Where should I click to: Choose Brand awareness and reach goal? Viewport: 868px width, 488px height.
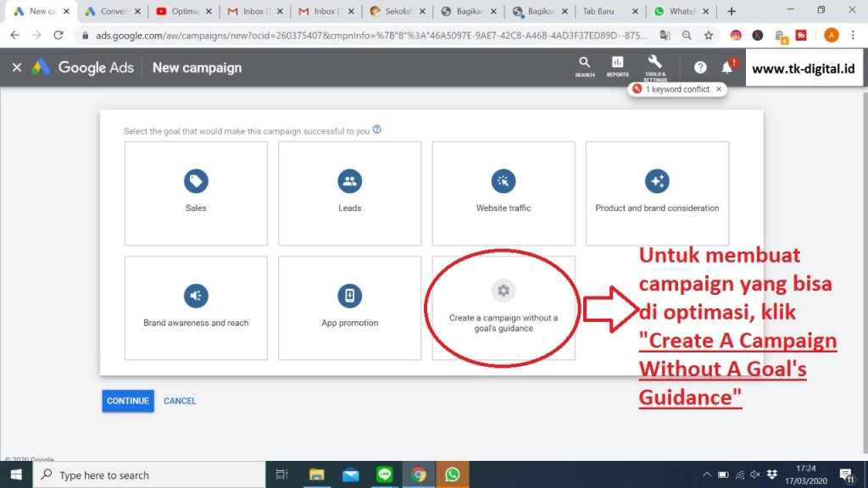point(196,308)
